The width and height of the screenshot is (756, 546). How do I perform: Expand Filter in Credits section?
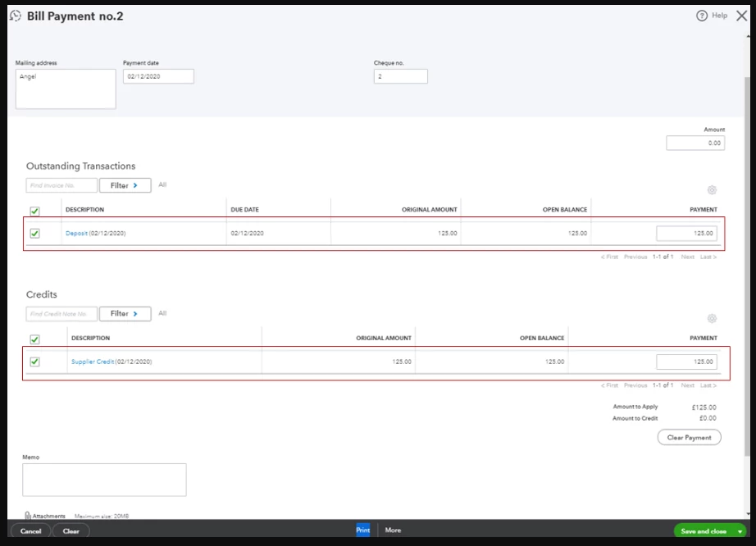click(125, 314)
